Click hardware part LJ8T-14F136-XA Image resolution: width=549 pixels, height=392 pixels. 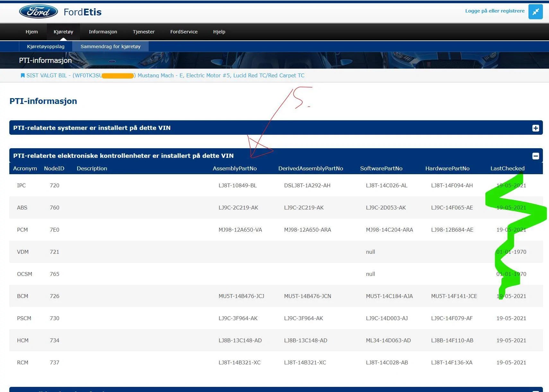452,362
